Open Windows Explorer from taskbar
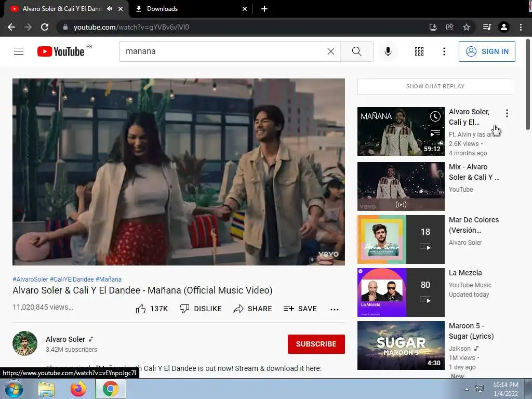The width and height of the screenshot is (532, 399). pyautogui.click(x=46, y=389)
